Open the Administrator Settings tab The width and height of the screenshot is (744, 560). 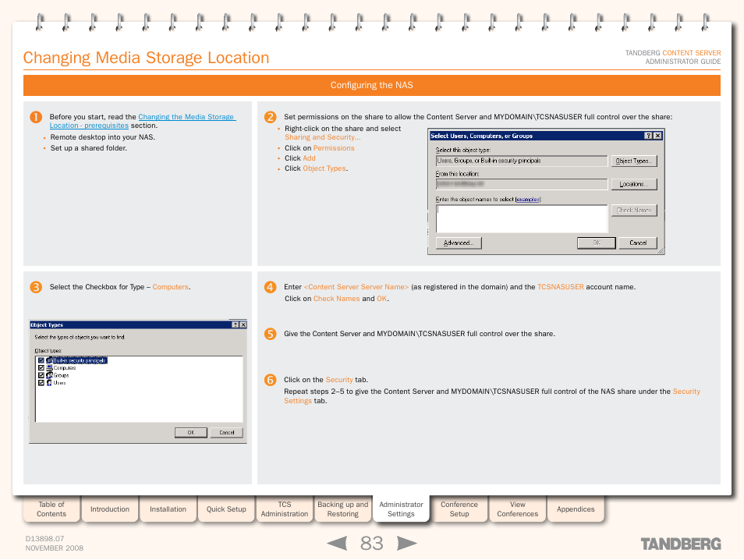click(x=401, y=509)
